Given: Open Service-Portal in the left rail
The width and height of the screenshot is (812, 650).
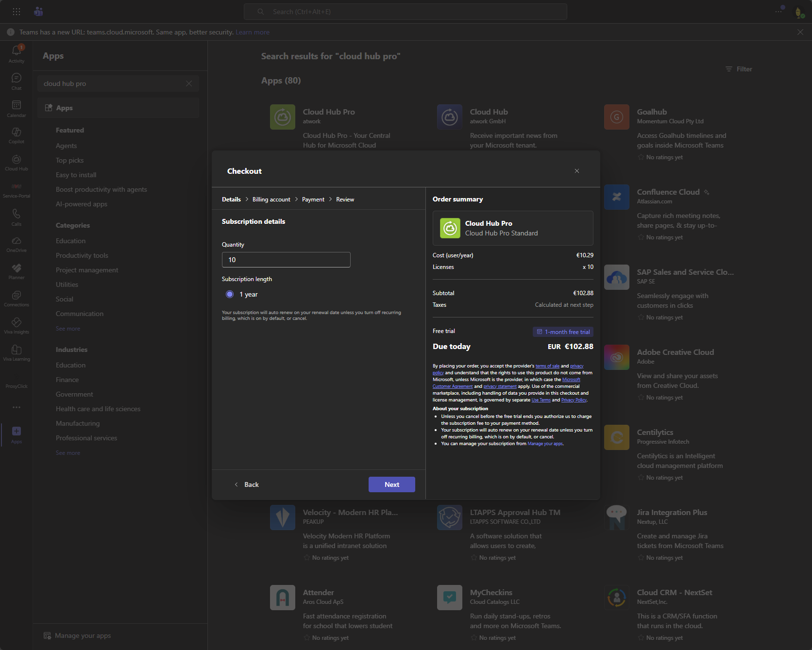Looking at the screenshot, I should click(x=17, y=189).
